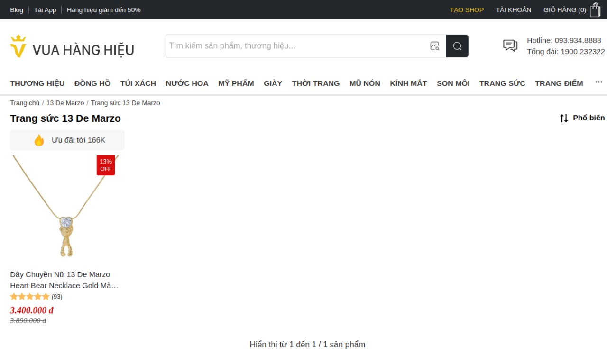Click Tổng đài: 1900 232322 number

click(566, 52)
